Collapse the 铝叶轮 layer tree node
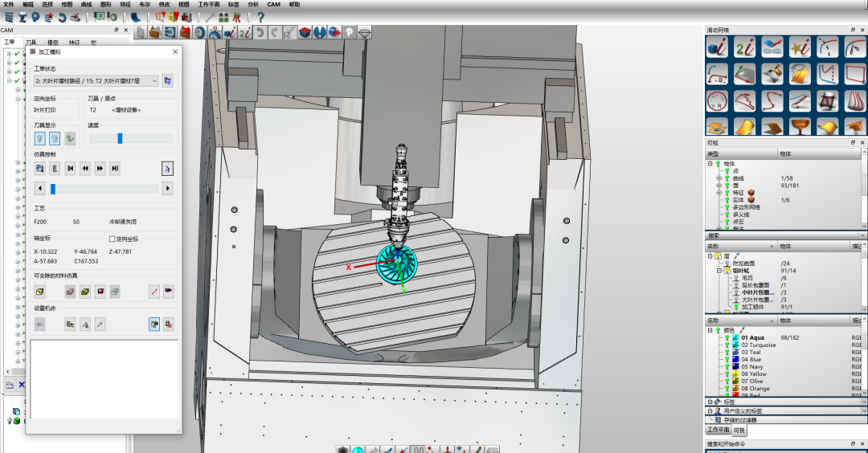The height and width of the screenshot is (453, 868). (x=719, y=271)
